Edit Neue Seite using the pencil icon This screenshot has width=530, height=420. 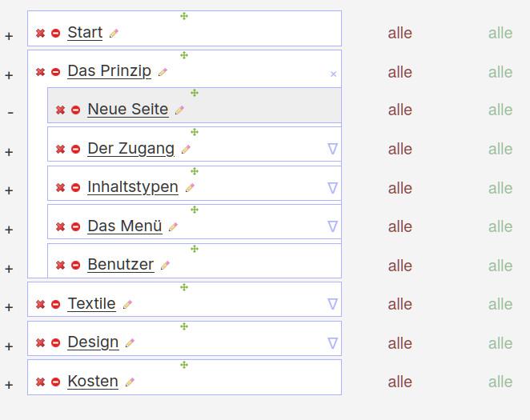click(179, 110)
